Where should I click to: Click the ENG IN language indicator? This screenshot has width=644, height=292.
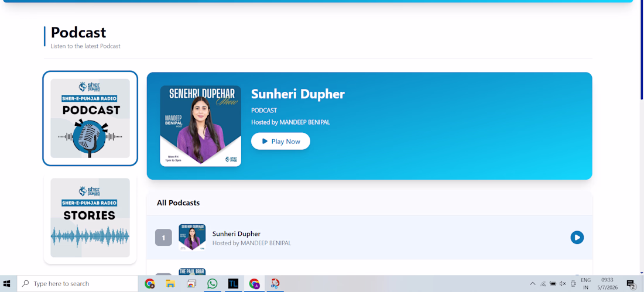585,283
